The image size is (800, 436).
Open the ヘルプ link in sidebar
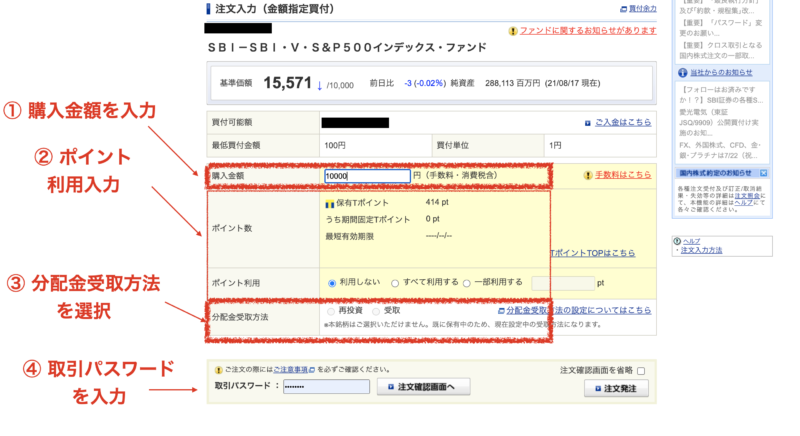coord(691,241)
